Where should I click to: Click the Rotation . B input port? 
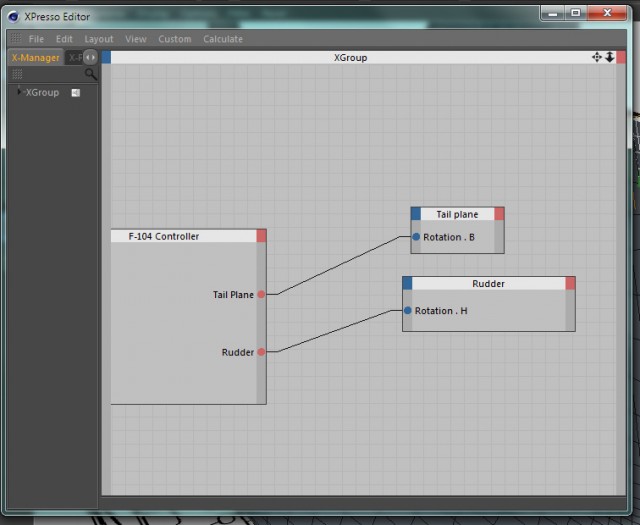click(x=416, y=236)
